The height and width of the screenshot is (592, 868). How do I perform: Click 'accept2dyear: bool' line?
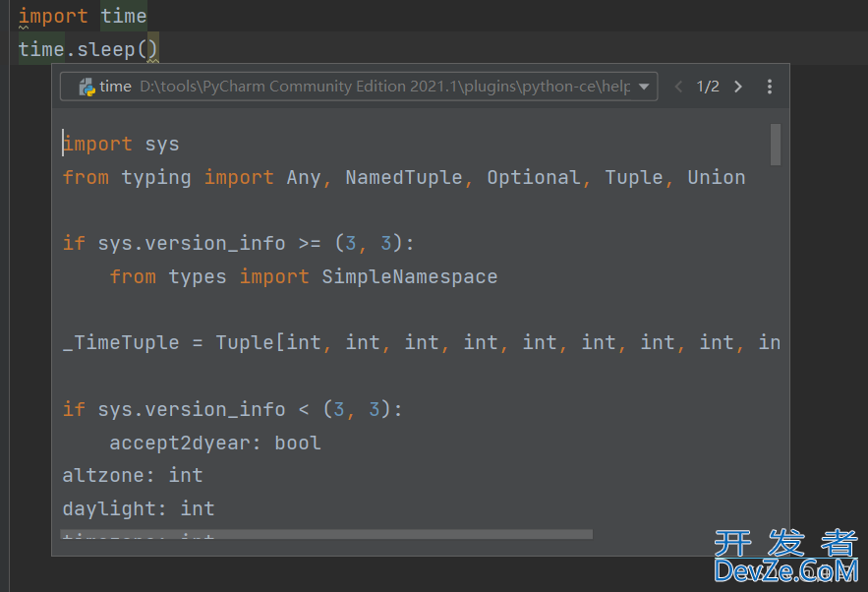(x=214, y=444)
